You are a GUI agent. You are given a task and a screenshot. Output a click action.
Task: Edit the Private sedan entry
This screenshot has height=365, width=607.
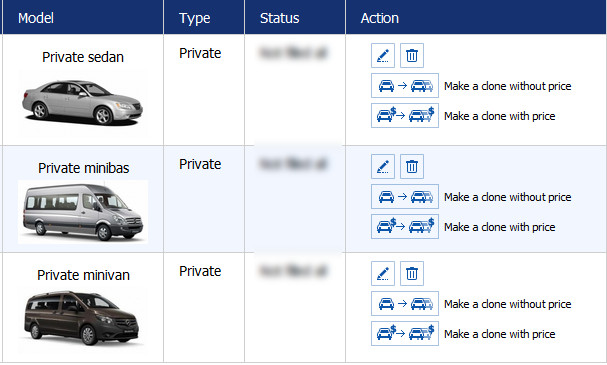coord(383,55)
